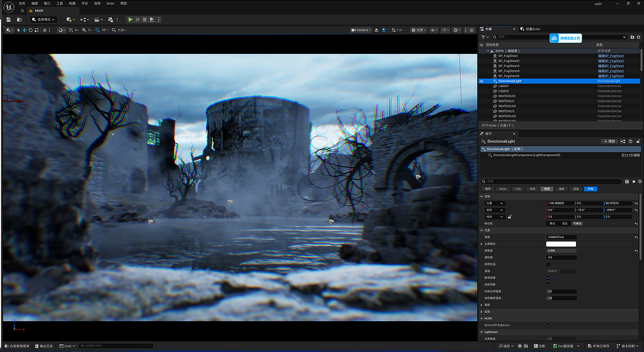Screen dimensions: 644x352
Task: Toggle world/local coordinate globe icon
Action: click(45, 30)
